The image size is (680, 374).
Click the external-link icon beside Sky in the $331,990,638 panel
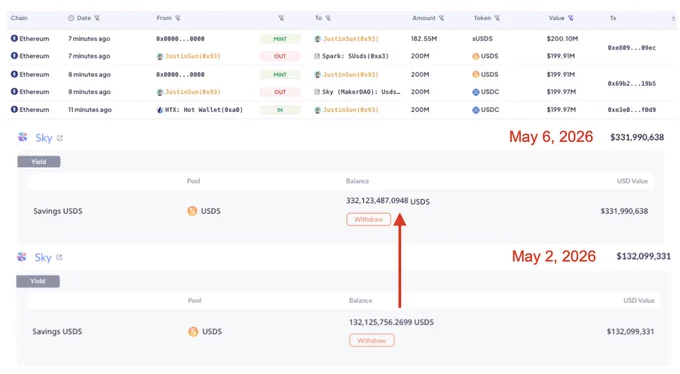pyautogui.click(x=60, y=138)
